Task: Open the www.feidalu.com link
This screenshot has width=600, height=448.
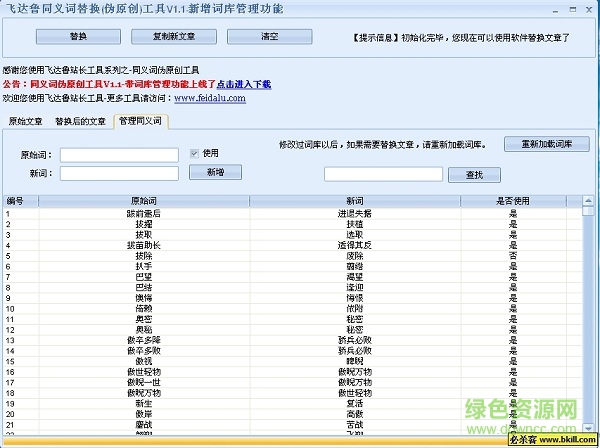Action: pos(210,98)
